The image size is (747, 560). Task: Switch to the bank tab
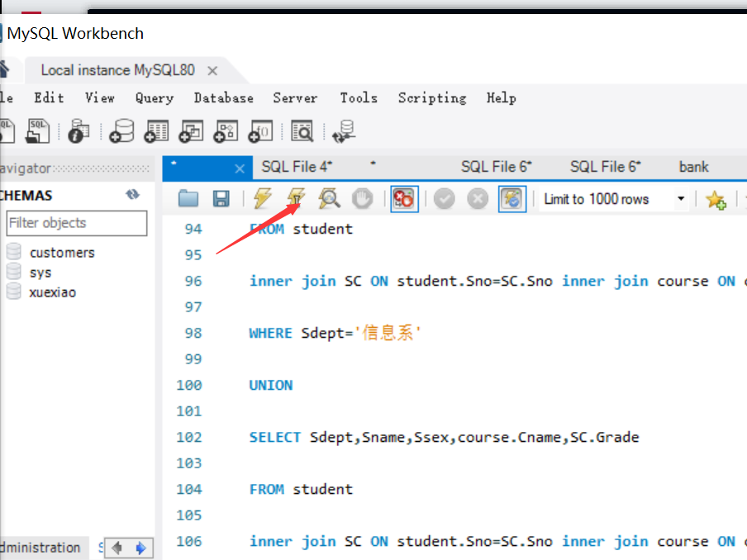[693, 167]
